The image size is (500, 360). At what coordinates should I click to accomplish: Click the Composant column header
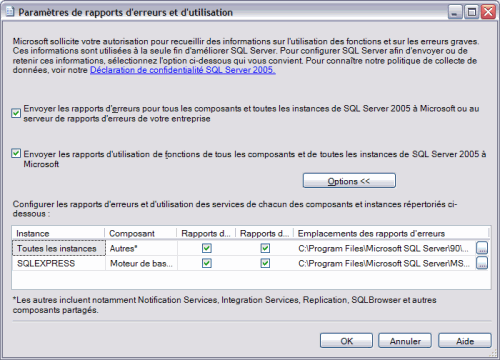(141, 233)
